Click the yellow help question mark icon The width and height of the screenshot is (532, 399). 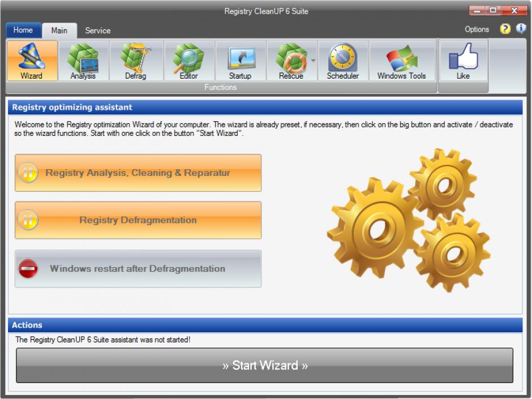(x=505, y=29)
